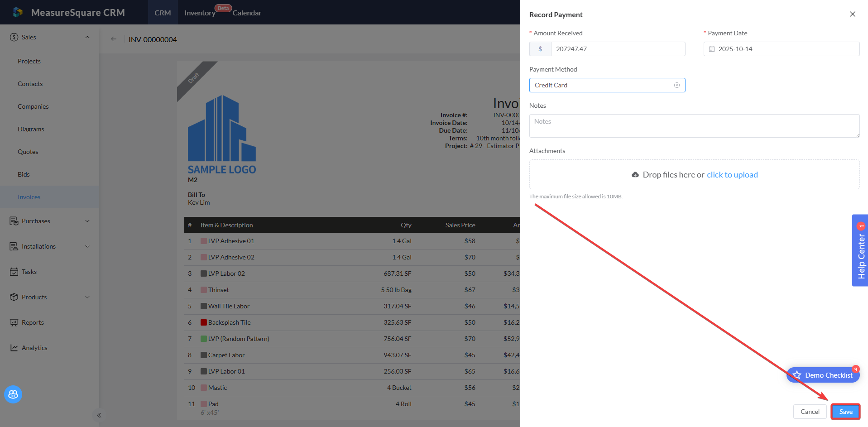Save the recorded payment
This screenshot has width=868, height=427.
pos(846,412)
